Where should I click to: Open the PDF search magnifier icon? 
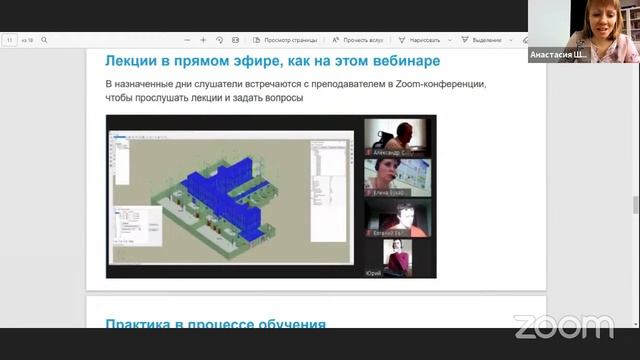pyautogui.click(x=44, y=40)
